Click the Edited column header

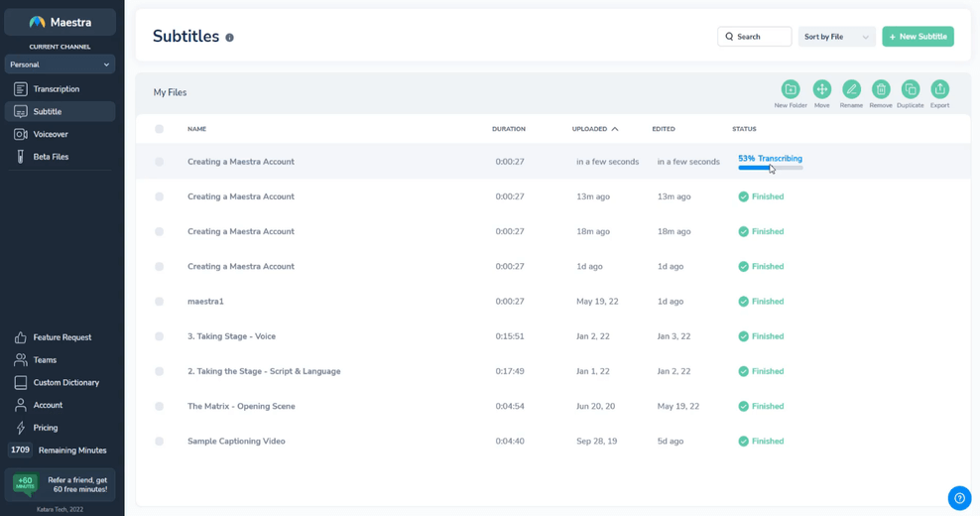(664, 129)
